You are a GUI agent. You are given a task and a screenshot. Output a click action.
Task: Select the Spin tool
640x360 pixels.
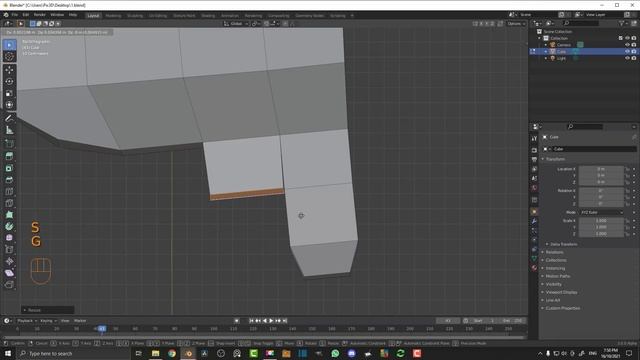click(9, 226)
